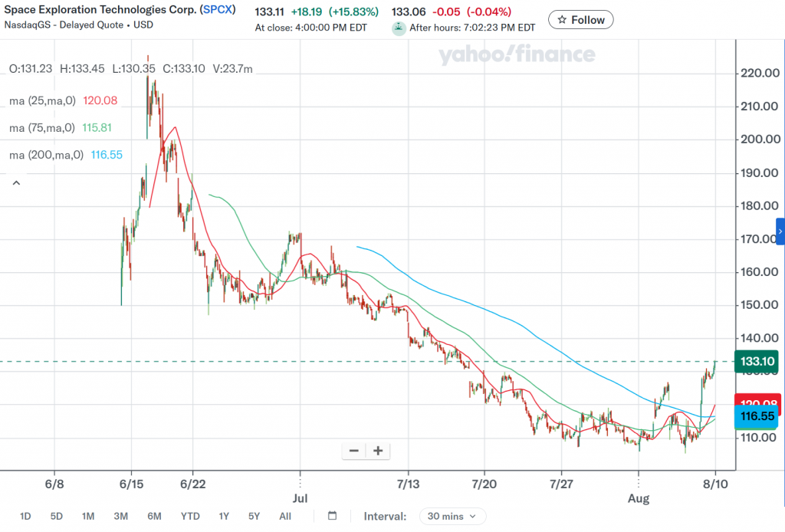
Task: Click the O:131.23 open price readout
Action: click(31, 68)
